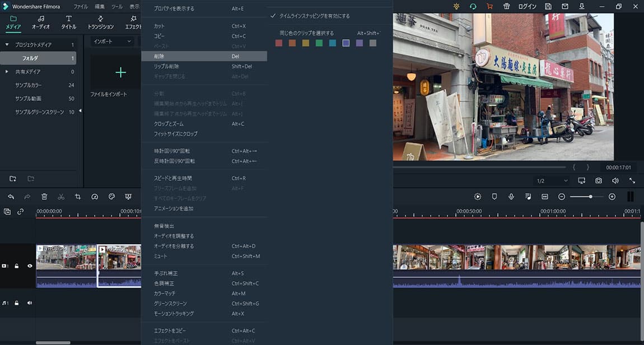The image size is (644, 345).
Task: Add a new folder icon
Action: coord(13,179)
